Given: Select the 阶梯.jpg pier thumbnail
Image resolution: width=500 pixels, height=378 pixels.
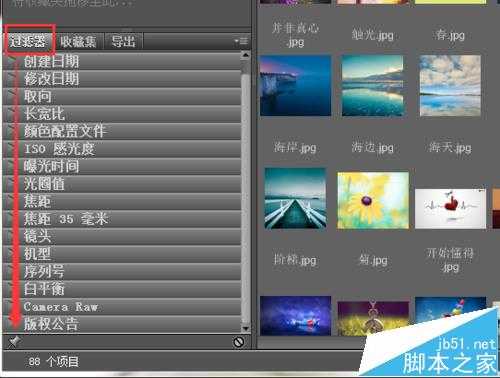Looking at the screenshot, I should pyautogui.click(x=295, y=198).
